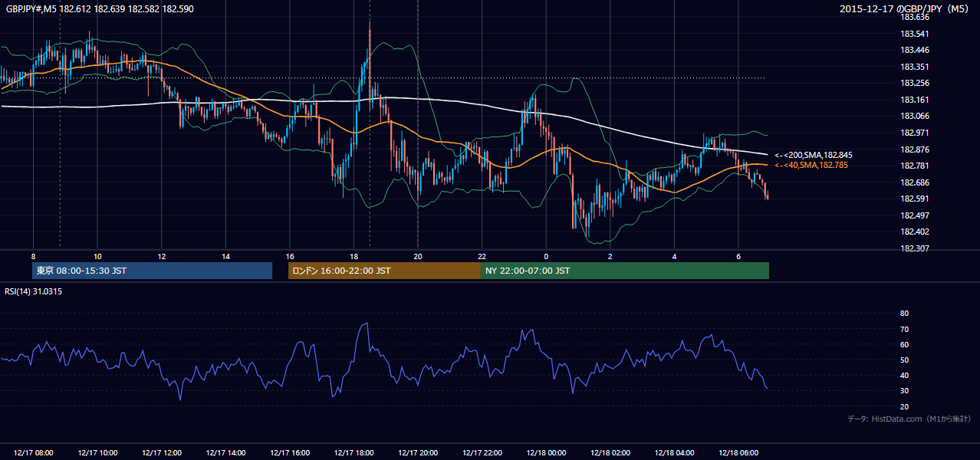Click the 12/17 16:00 time axis label
The image size is (980, 460).
290,453
